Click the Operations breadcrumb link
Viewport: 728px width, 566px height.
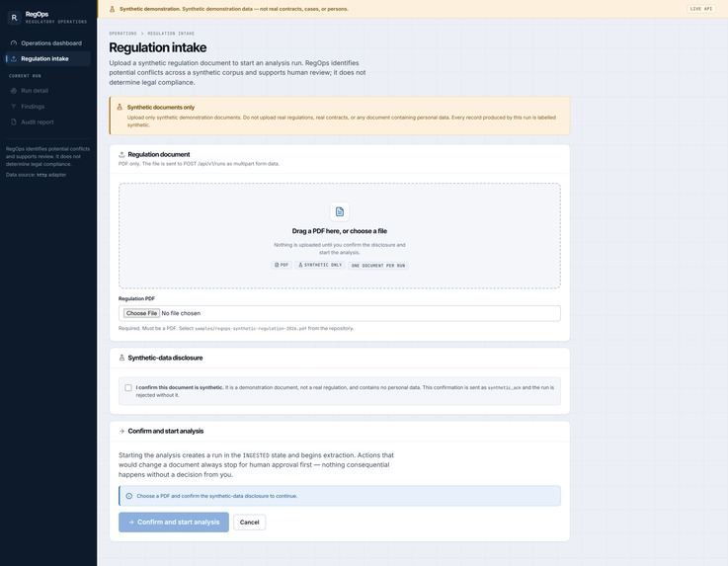[x=123, y=34]
